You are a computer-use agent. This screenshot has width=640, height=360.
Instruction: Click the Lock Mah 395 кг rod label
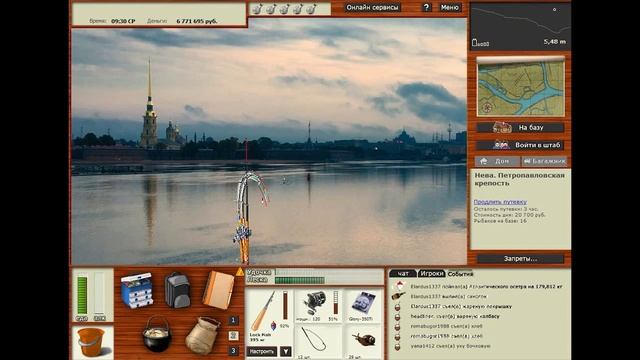(x=260, y=337)
